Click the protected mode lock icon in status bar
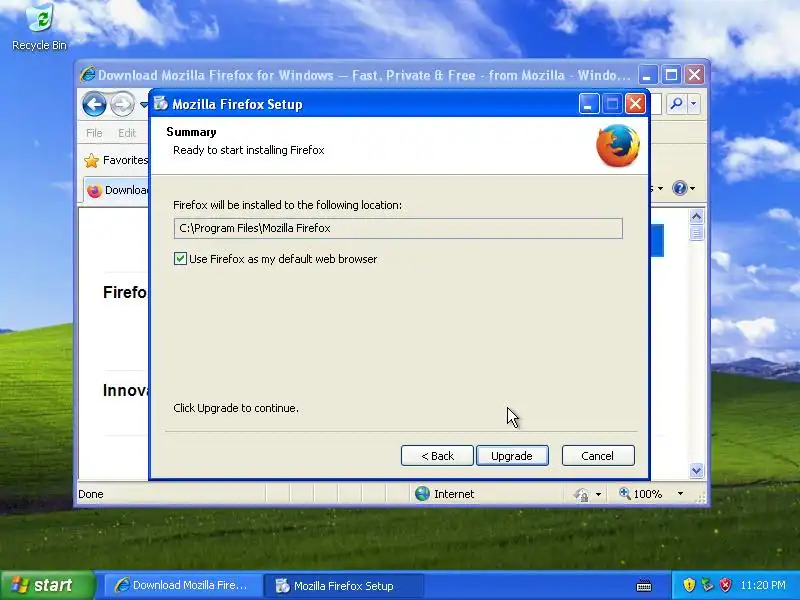800x600 pixels. click(582, 494)
